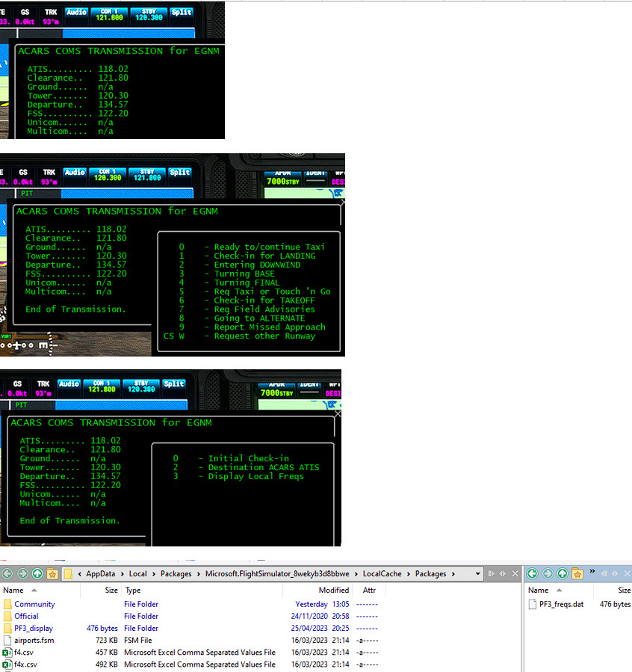Open the f4x.csv Excel file icon
This screenshot has width=632, height=672.
[7, 665]
